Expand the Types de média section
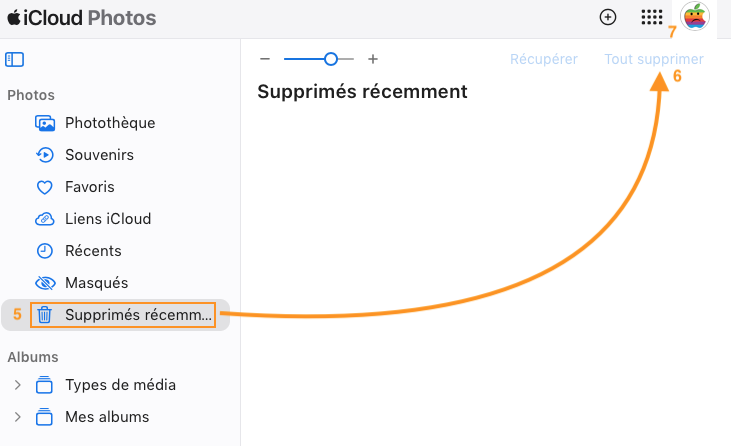Viewport: 731px width, 446px height. click(x=16, y=385)
